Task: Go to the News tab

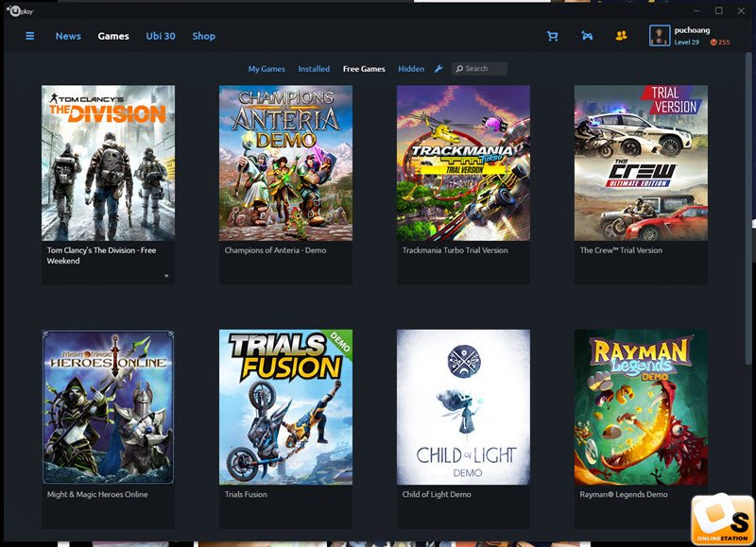Action: (68, 36)
